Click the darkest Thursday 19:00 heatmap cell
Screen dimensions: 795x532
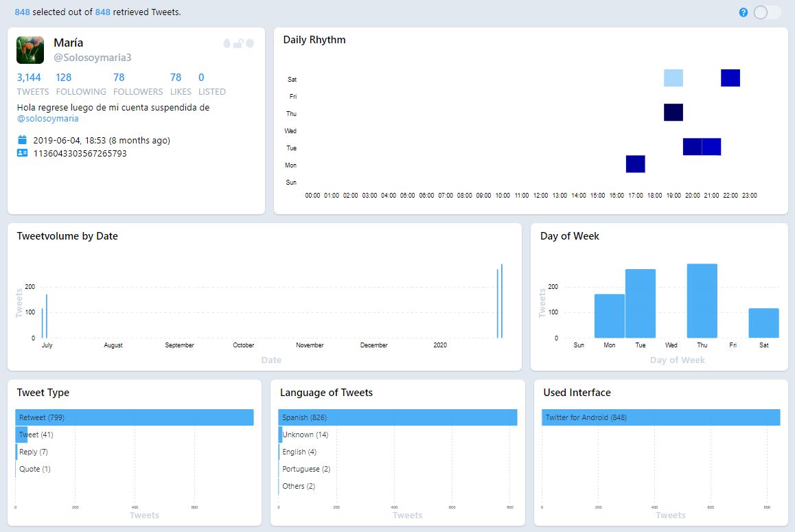(673, 113)
